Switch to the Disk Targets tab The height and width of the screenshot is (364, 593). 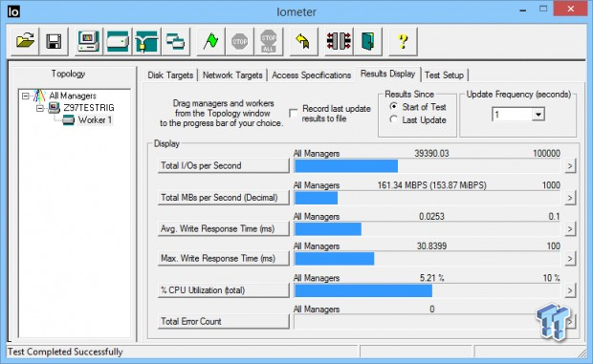click(x=170, y=75)
